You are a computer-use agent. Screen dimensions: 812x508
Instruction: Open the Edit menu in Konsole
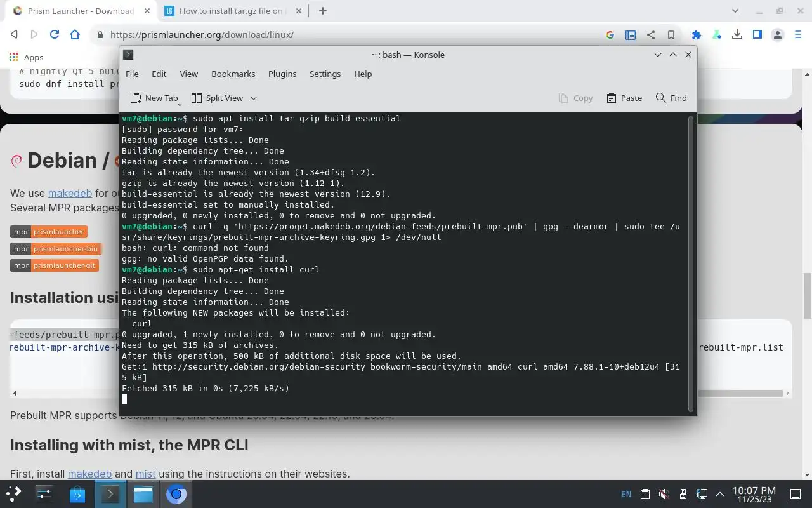(159, 74)
